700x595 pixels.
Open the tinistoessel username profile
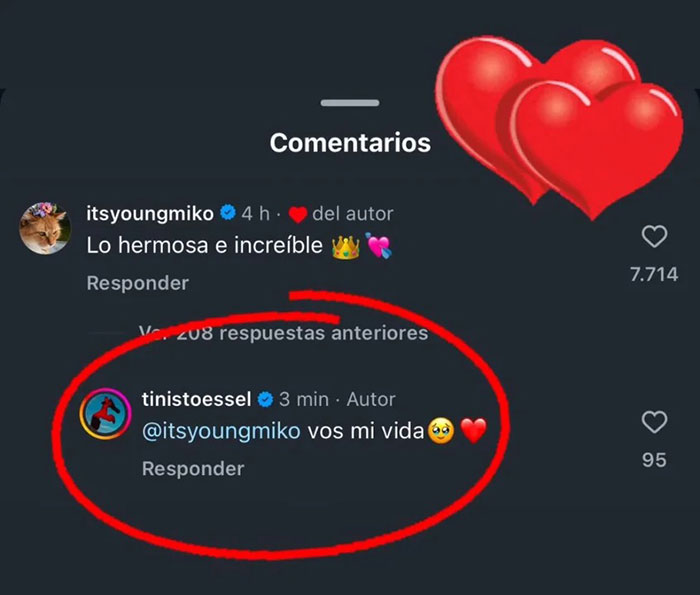click(197, 400)
